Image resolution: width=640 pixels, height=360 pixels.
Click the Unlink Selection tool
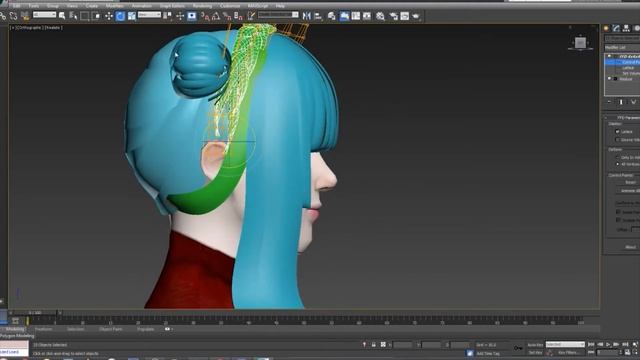pos(13,16)
